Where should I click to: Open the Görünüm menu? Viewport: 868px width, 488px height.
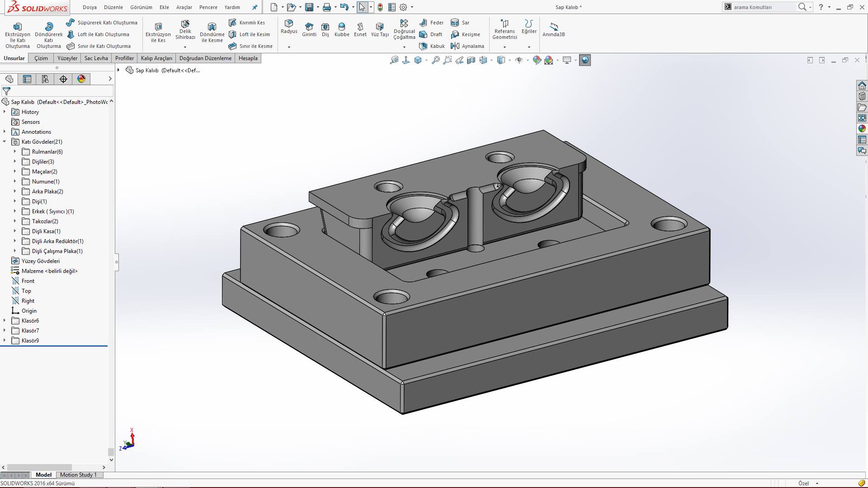point(141,7)
